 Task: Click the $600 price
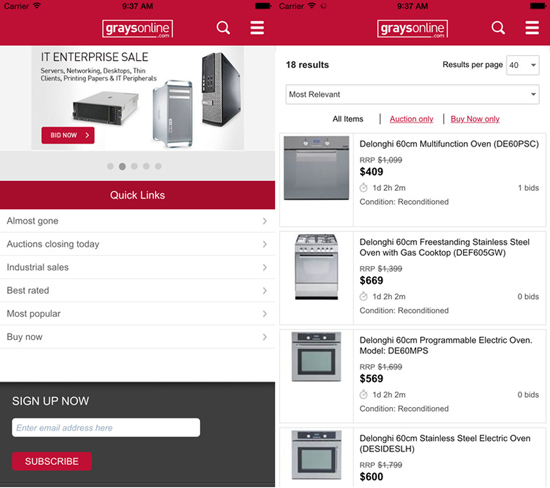click(x=371, y=477)
